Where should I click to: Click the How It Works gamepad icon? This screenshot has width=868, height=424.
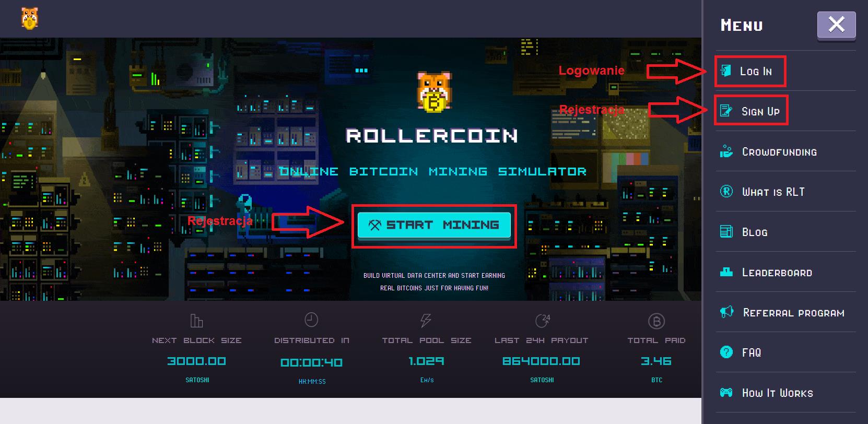[726, 392]
